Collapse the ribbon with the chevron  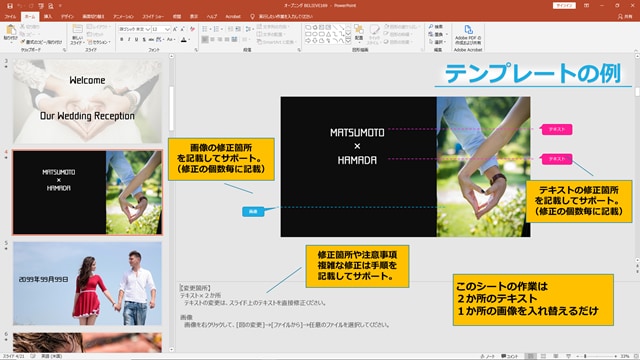click(635, 50)
